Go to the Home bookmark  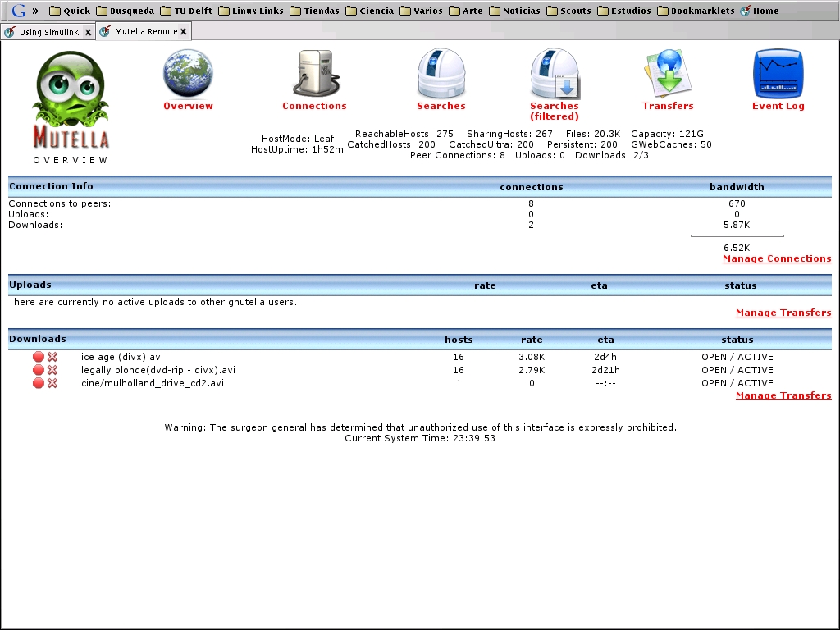(x=760, y=11)
